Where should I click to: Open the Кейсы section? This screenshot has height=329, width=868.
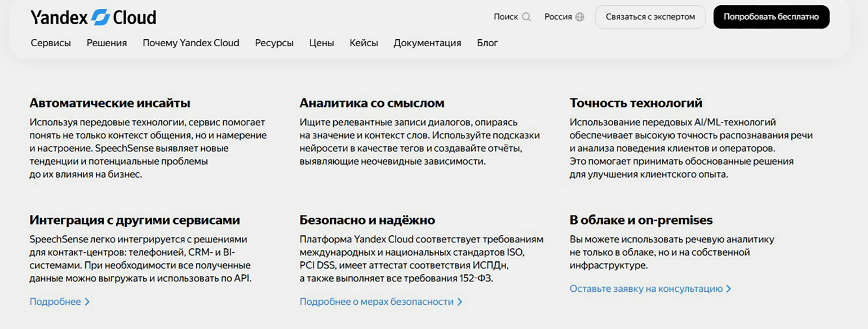pyautogui.click(x=364, y=43)
